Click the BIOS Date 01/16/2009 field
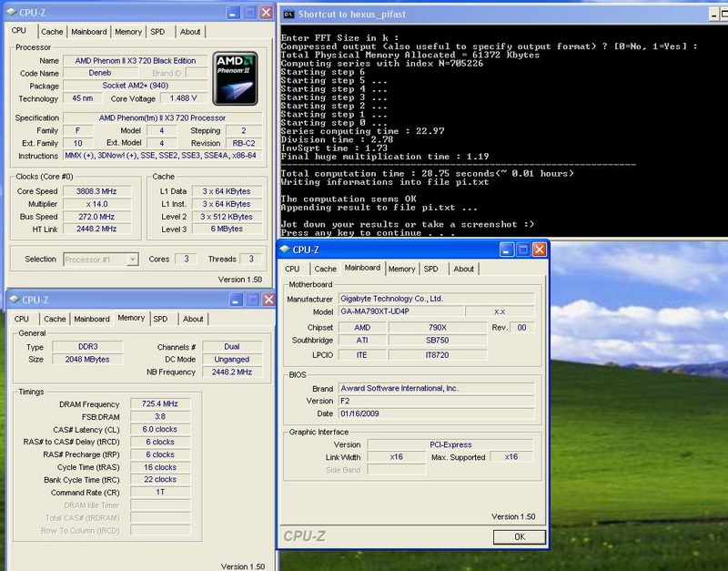Screen dimensions: 728x571 (x=437, y=413)
